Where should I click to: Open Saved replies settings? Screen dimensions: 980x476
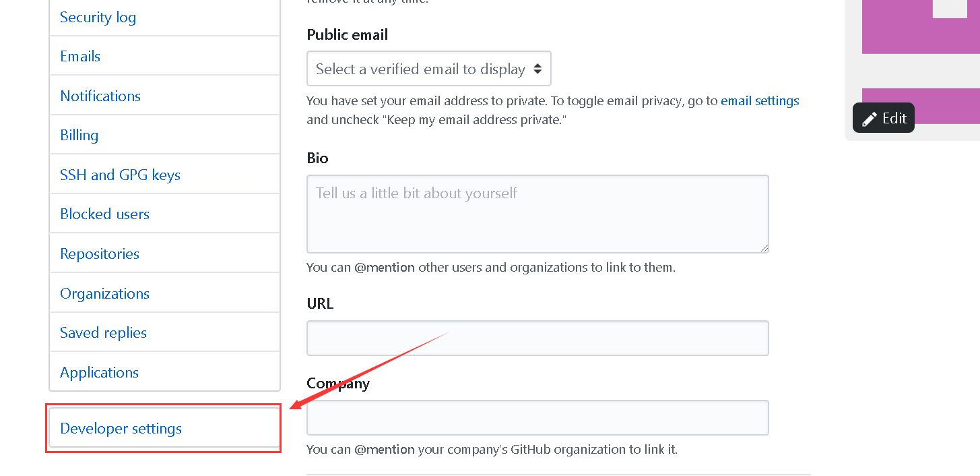164,332
